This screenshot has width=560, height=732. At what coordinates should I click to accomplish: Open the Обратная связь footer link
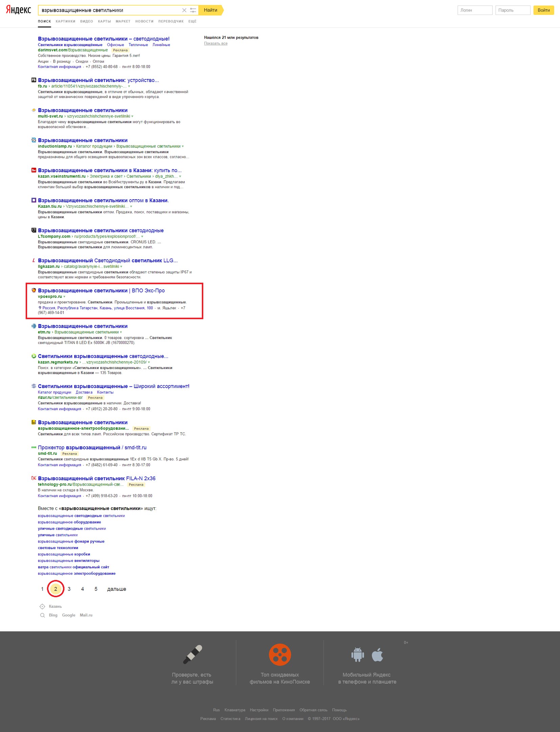click(313, 710)
